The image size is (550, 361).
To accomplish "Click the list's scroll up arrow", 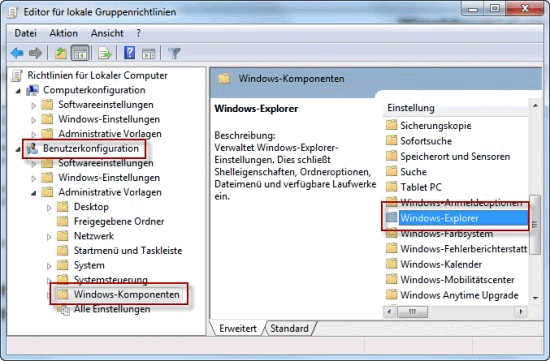I will coord(535,106).
